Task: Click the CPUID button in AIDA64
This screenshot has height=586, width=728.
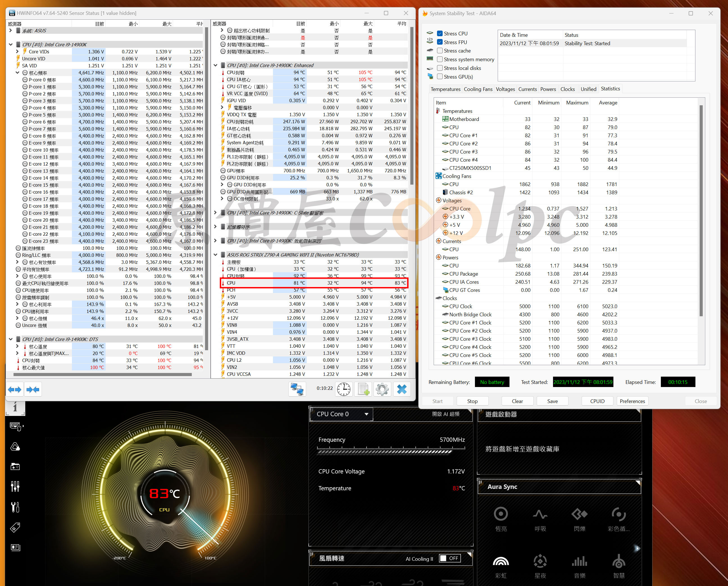Action: tap(597, 401)
